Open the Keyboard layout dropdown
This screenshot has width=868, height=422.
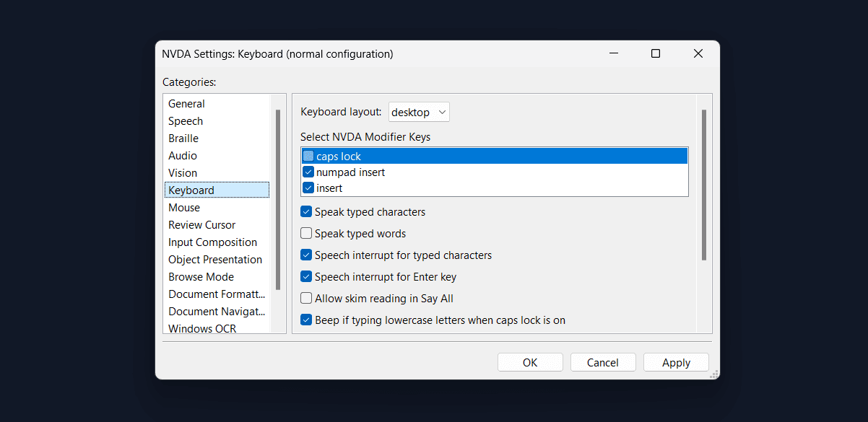tap(419, 112)
